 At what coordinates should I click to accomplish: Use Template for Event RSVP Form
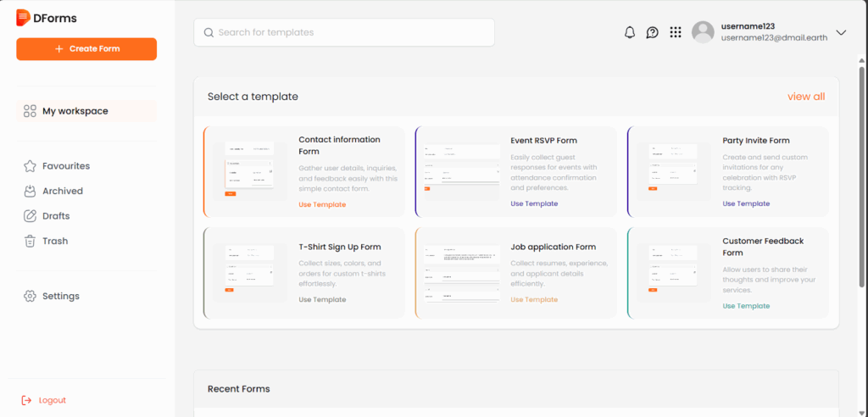534,203
